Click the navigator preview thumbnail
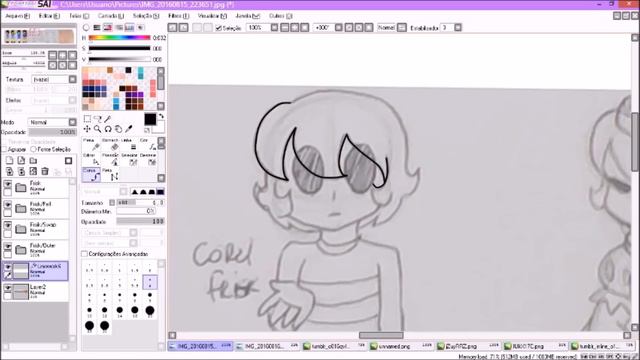The width and height of the screenshot is (640, 360). click(39, 36)
